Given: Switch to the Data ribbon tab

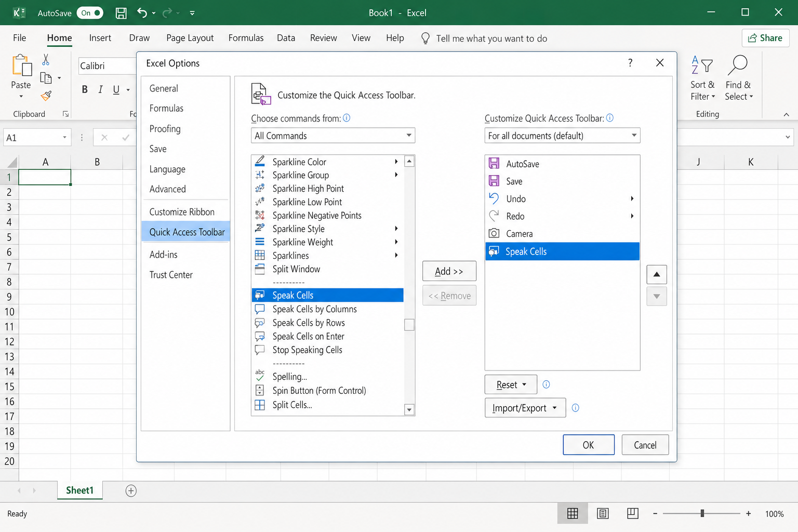Looking at the screenshot, I should 286,38.
